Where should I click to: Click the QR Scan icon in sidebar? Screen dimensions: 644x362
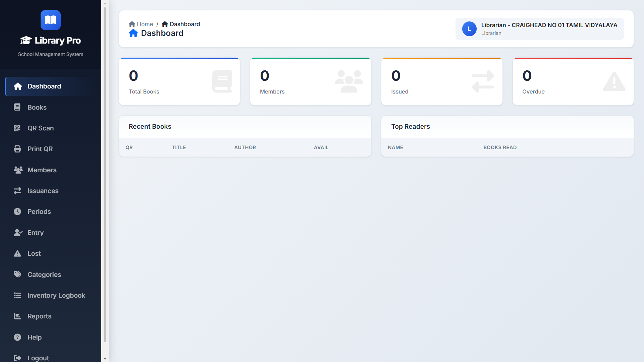point(17,128)
